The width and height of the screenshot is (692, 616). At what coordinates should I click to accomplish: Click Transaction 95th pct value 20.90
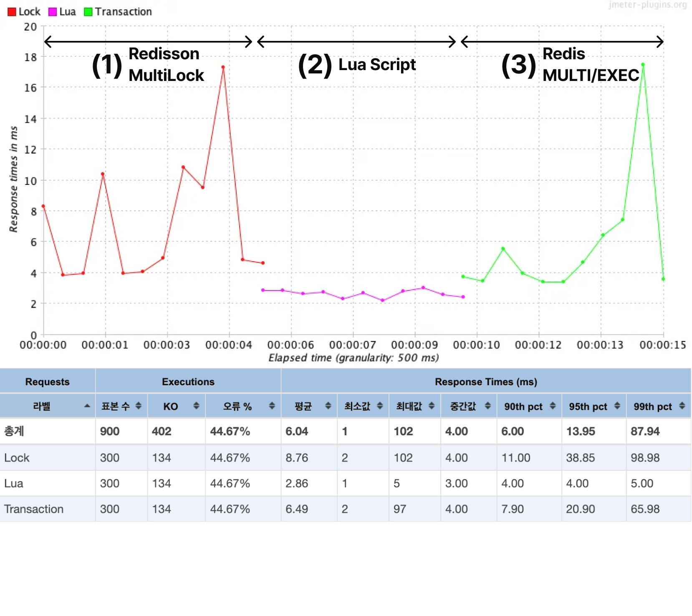pyautogui.click(x=581, y=509)
